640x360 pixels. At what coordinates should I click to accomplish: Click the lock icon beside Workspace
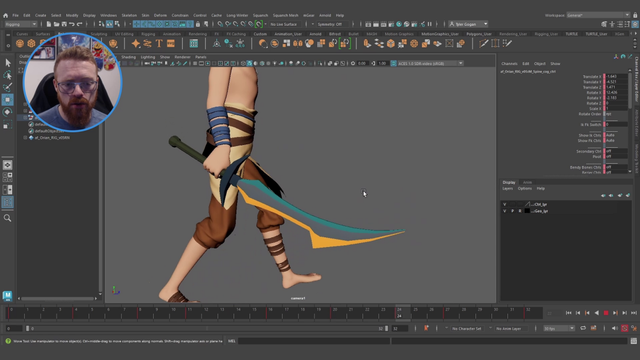click(x=635, y=15)
